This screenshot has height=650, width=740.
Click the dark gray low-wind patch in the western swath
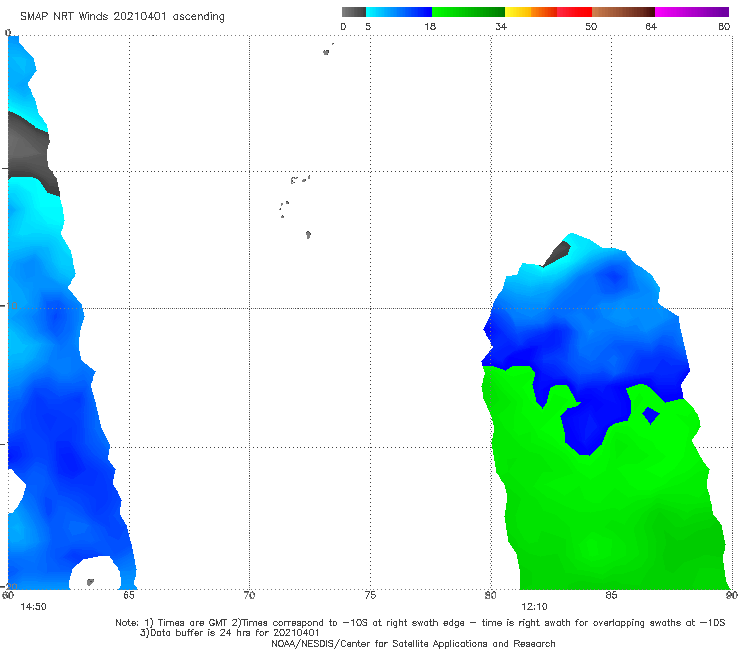29,152
